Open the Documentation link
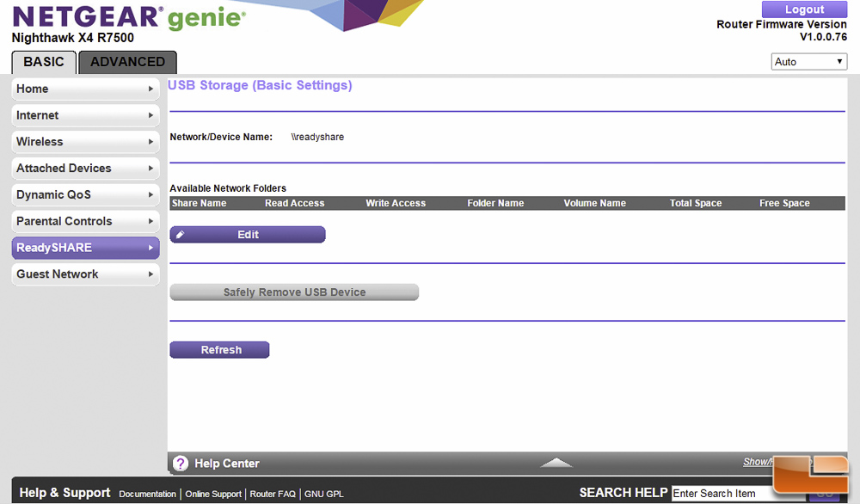 coord(148,495)
